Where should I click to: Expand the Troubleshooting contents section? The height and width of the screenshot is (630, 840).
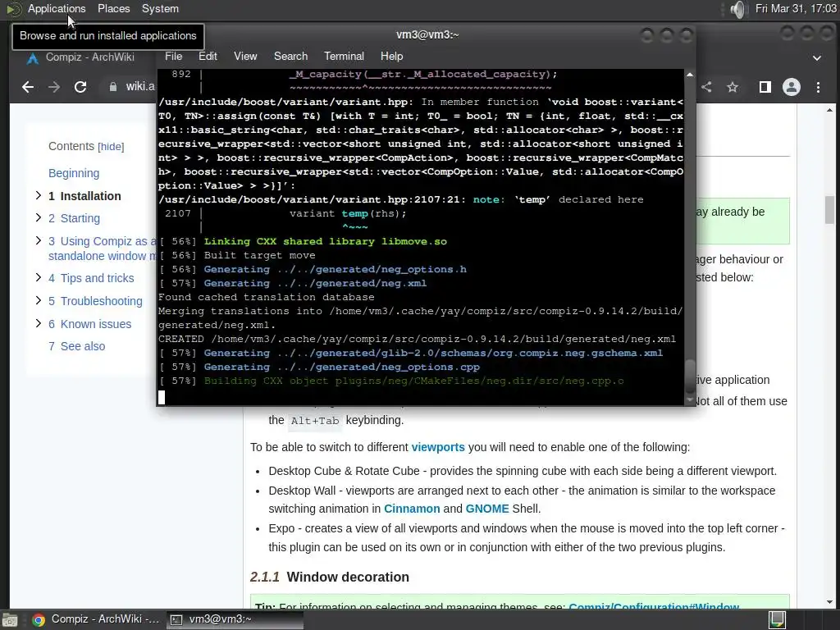click(38, 300)
